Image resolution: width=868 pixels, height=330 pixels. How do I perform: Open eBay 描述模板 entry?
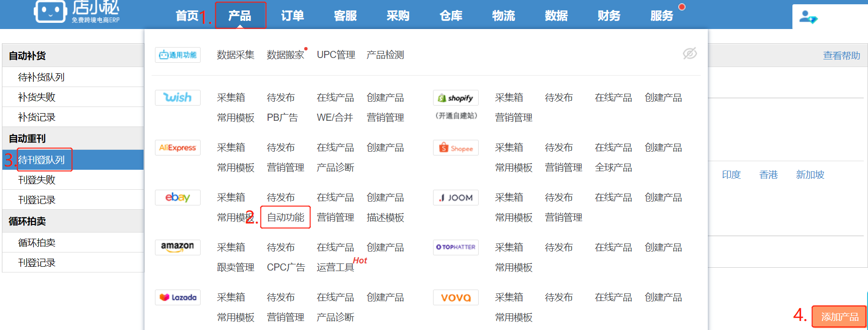click(386, 217)
